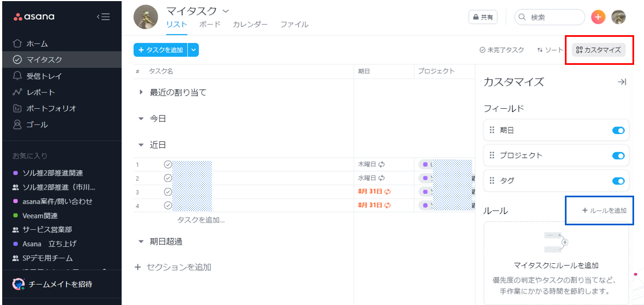644x305 pixels.
Task: Select マイタスク in the sidebar
Action: 62,59
